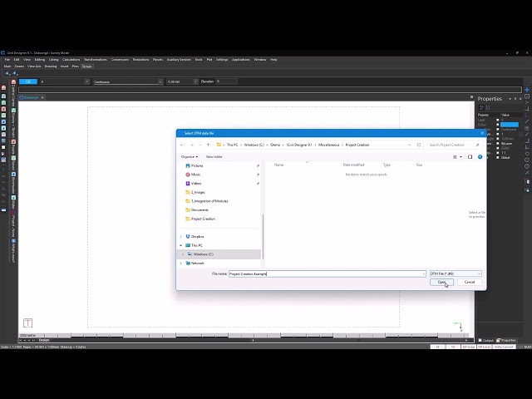Click the forward navigation arrow in dialog
532x399 pixels.
pos(192,145)
